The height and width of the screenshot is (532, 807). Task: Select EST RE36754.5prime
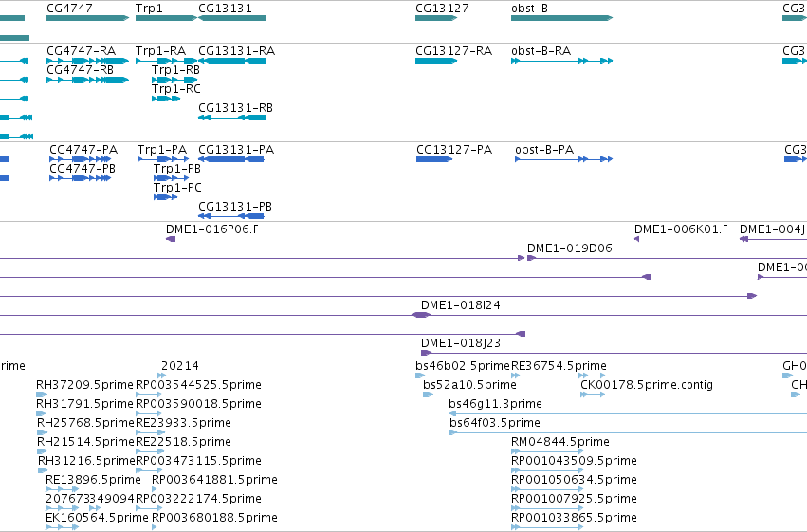559,376
